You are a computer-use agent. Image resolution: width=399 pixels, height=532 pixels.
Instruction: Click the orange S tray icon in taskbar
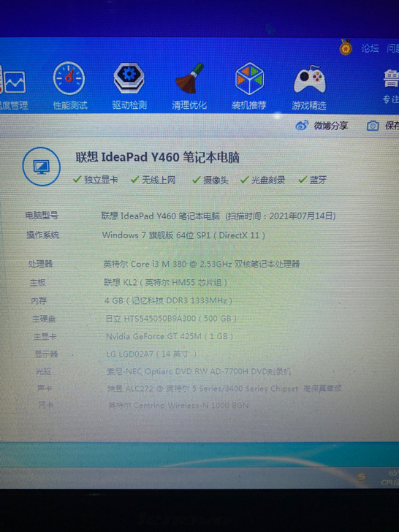tap(362, 476)
